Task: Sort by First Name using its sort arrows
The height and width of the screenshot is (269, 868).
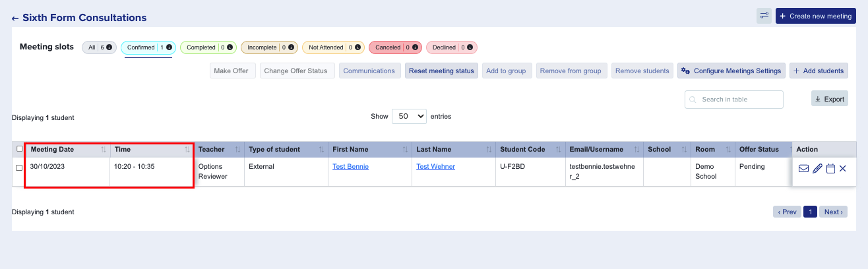Action: (405, 150)
